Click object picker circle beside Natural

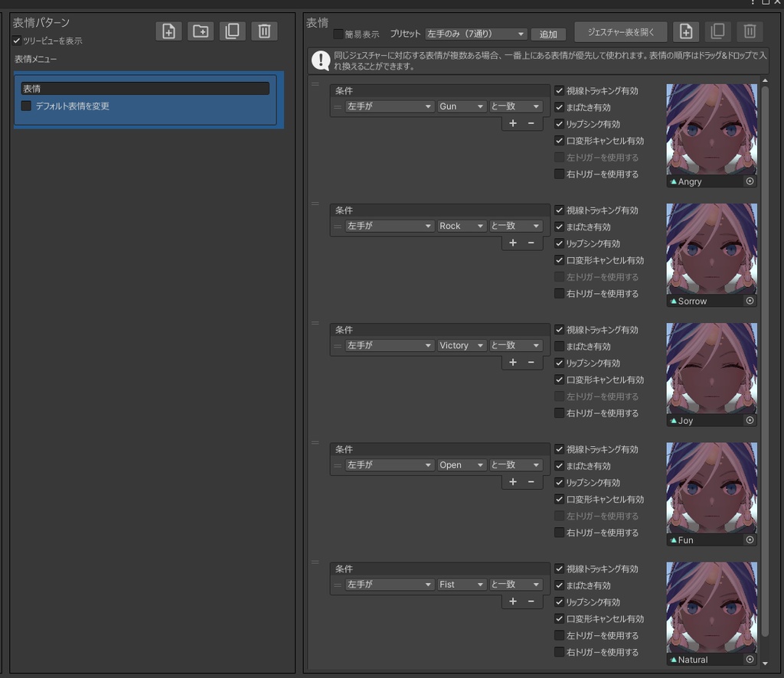tap(750, 659)
